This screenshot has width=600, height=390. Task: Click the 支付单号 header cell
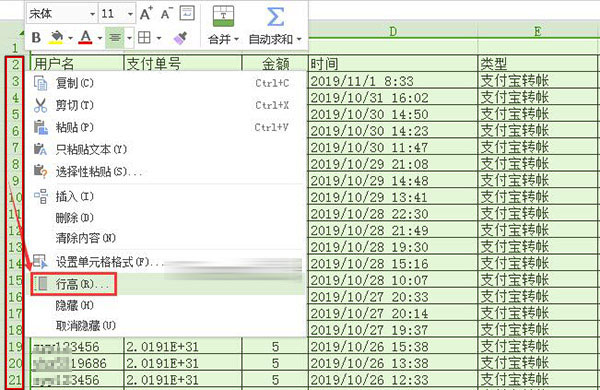click(183, 63)
